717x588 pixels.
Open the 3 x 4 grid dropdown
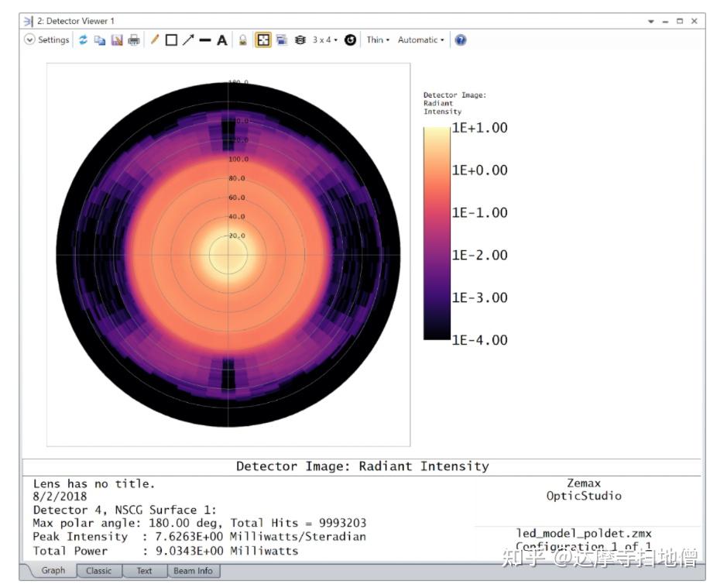(x=324, y=40)
